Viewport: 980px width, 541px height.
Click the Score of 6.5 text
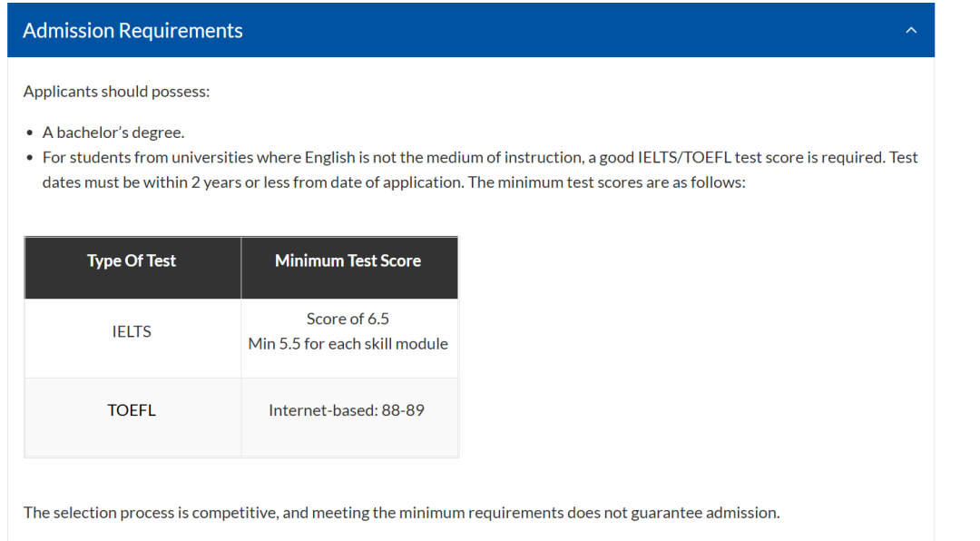(348, 319)
